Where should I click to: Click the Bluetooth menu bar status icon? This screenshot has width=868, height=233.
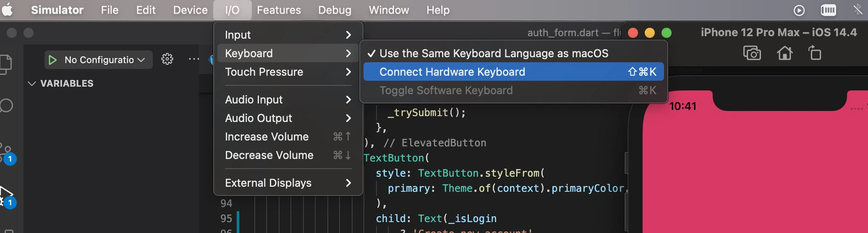[858, 10]
